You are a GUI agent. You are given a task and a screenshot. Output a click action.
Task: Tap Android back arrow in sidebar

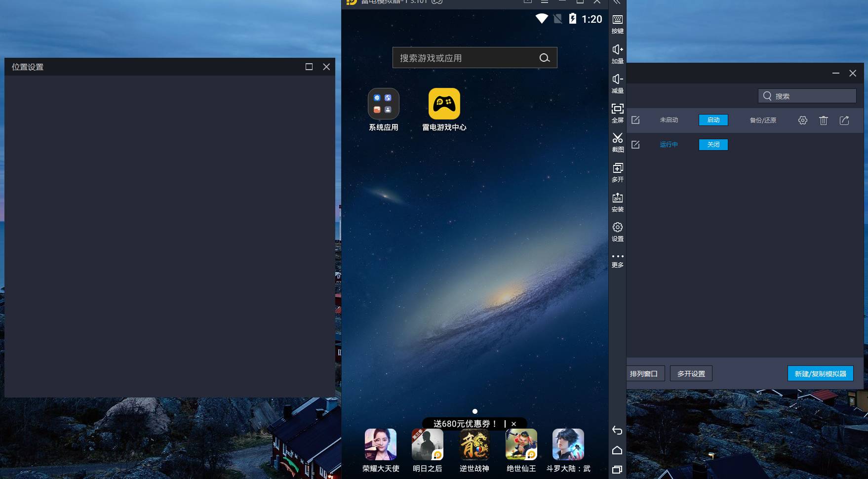(x=617, y=430)
